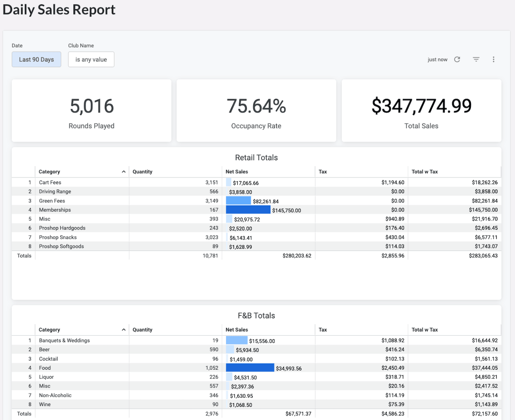Click the $145,750.00 Memberships net sales value

click(x=287, y=211)
